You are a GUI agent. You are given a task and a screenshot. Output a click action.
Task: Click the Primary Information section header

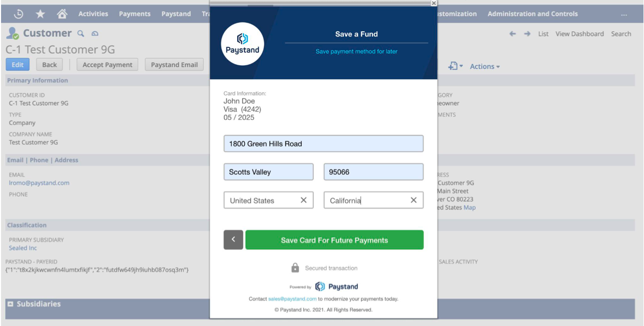38,80
